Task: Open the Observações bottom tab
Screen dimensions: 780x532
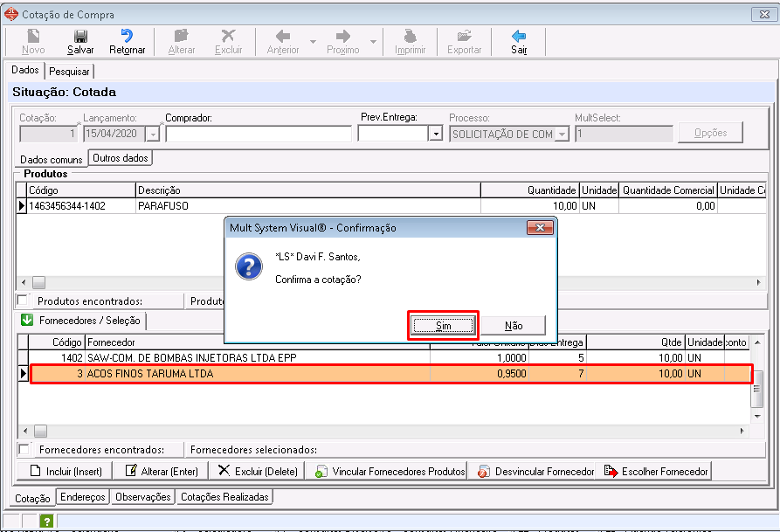Action: tap(142, 497)
